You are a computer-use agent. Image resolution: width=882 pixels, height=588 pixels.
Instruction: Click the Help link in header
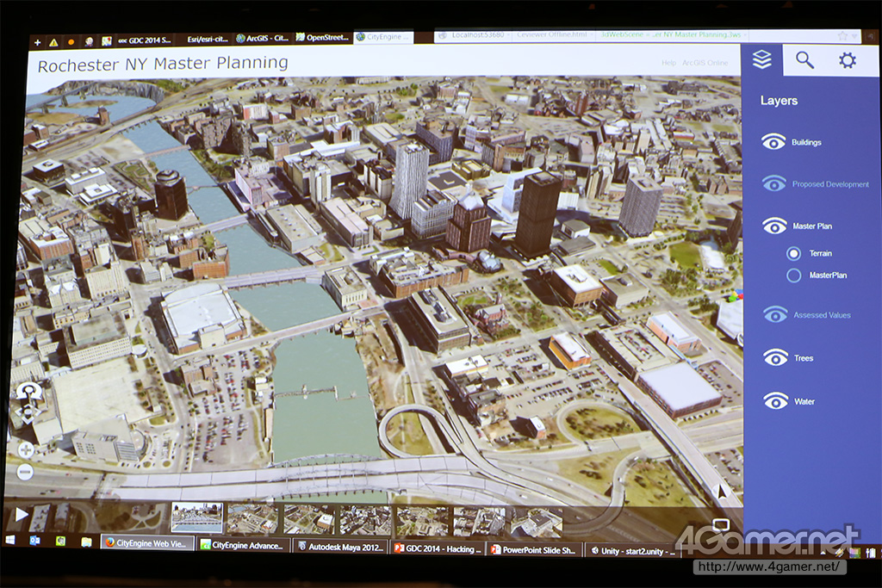pos(668,63)
